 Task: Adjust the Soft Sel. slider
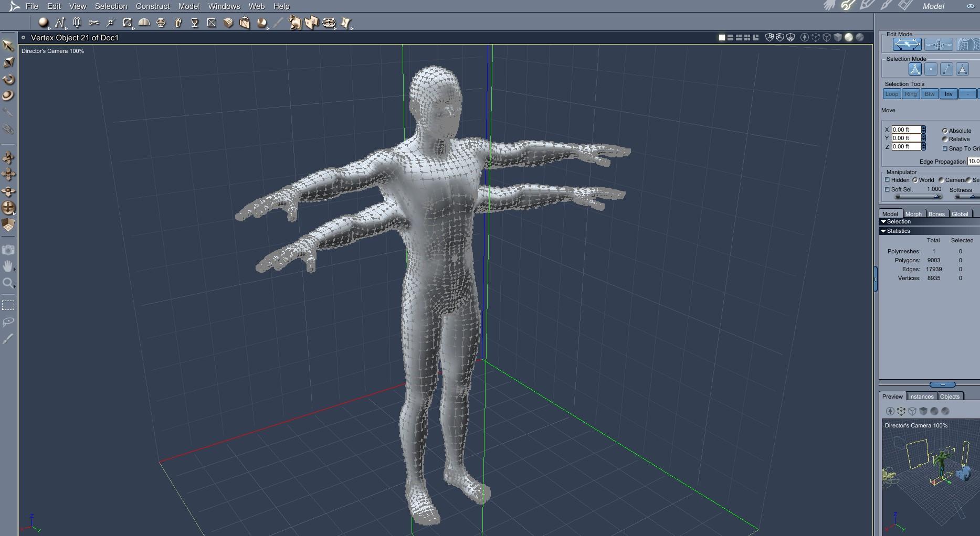click(918, 196)
